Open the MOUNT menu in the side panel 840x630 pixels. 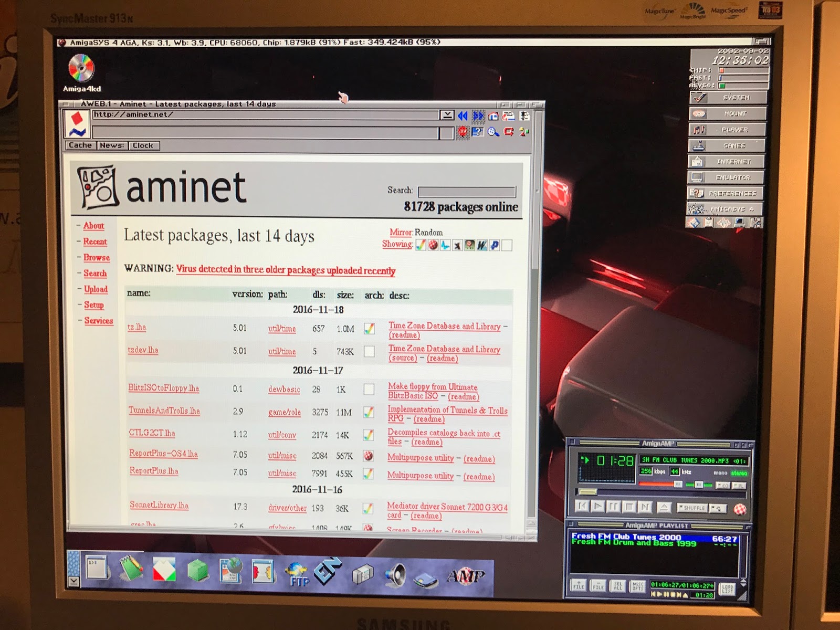coord(727,113)
